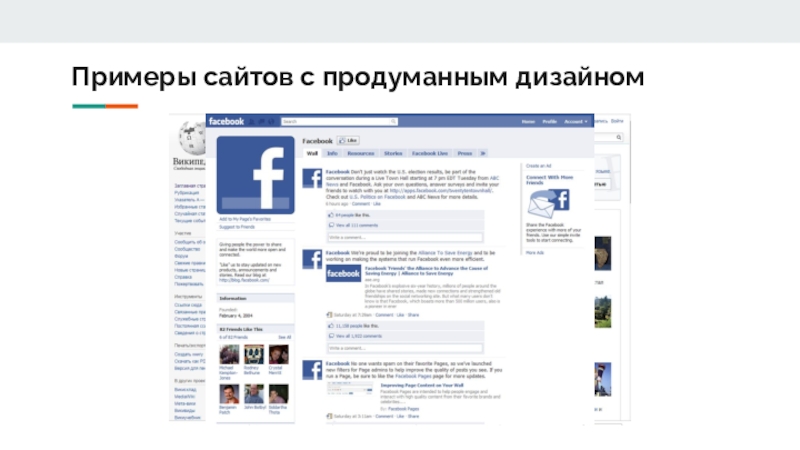Viewport: 800px width, 450px height.
Task: Click the facebook logo in the blue header
Action: (x=226, y=121)
